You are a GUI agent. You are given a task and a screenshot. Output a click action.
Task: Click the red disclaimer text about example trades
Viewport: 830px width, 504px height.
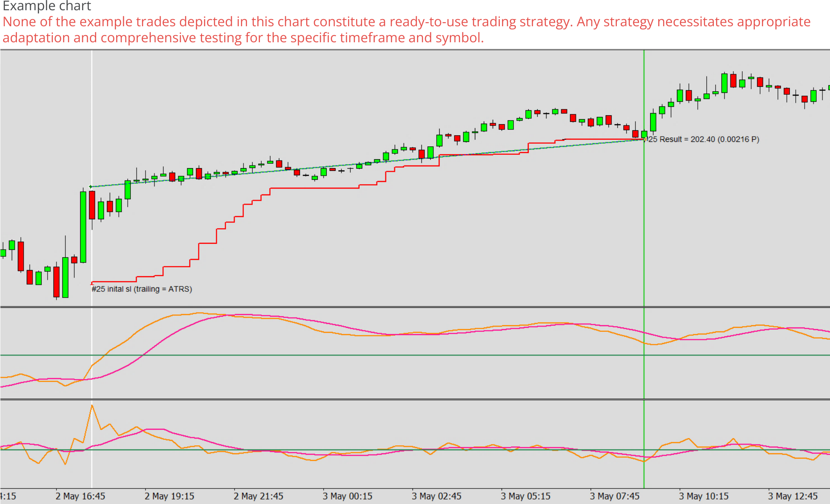click(407, 29)
